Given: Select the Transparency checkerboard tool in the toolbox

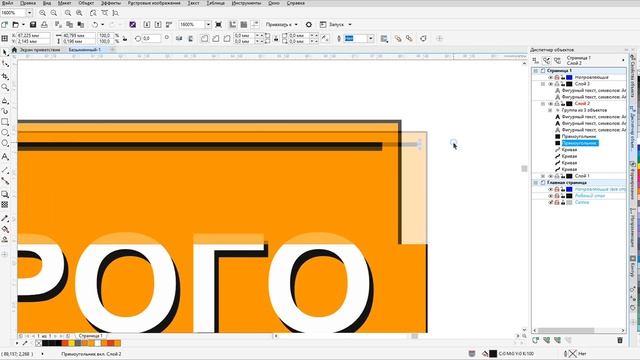Looking at the screenshot, I should (5, 204).
